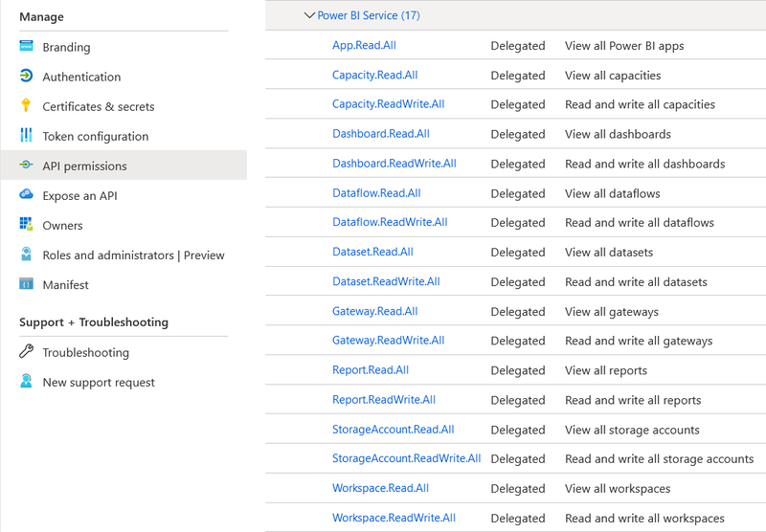Image resolution: width=766 pixels, height=532 pixels.
Task: Open the Report.ReadWrite.All permission
Action: pyautogui.click(x=384, y=400)
